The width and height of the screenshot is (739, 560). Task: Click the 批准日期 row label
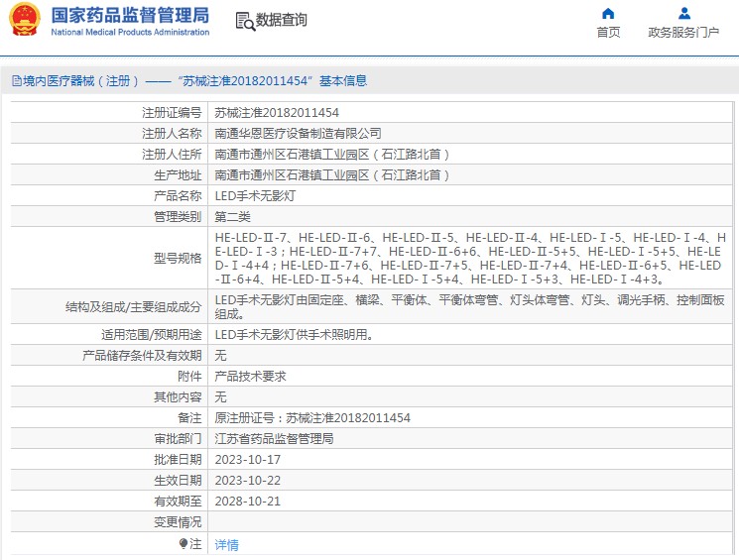(x=178, y=459)
